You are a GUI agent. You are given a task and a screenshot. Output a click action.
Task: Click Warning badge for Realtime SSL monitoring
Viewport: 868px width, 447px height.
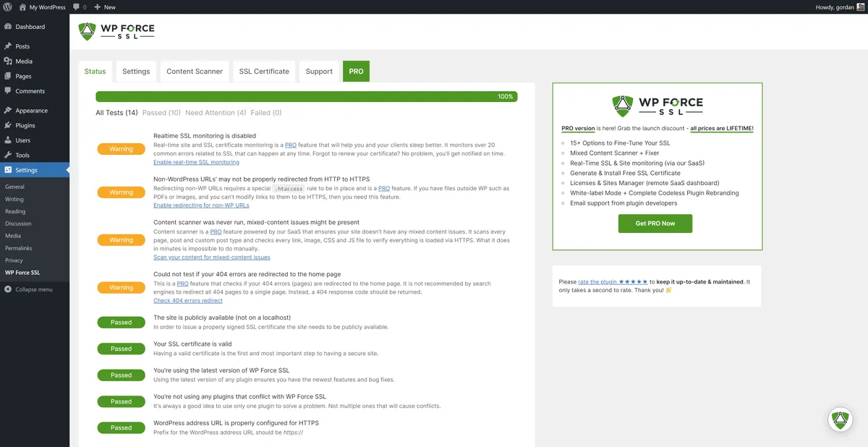122,149
